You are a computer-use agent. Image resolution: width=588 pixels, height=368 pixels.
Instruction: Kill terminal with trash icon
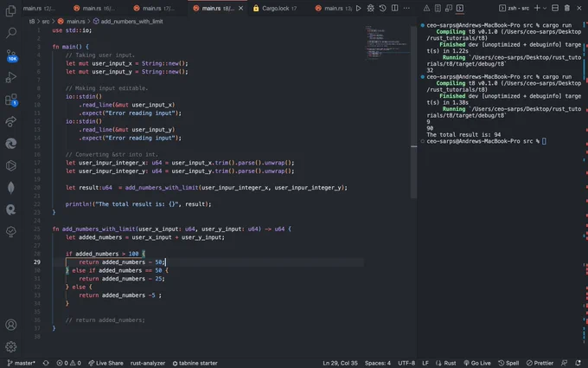click(x=567, y=8)
